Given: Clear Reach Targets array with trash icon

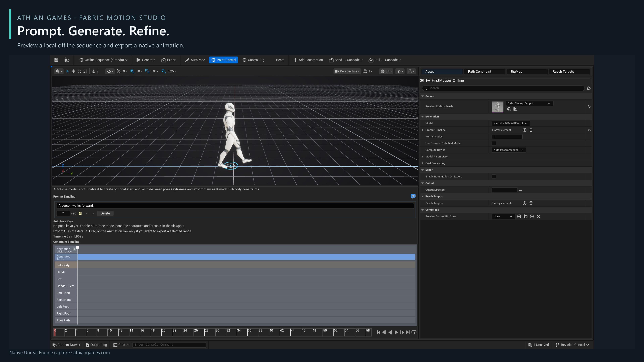Looking at the screenshot, I should coord(531,203).
